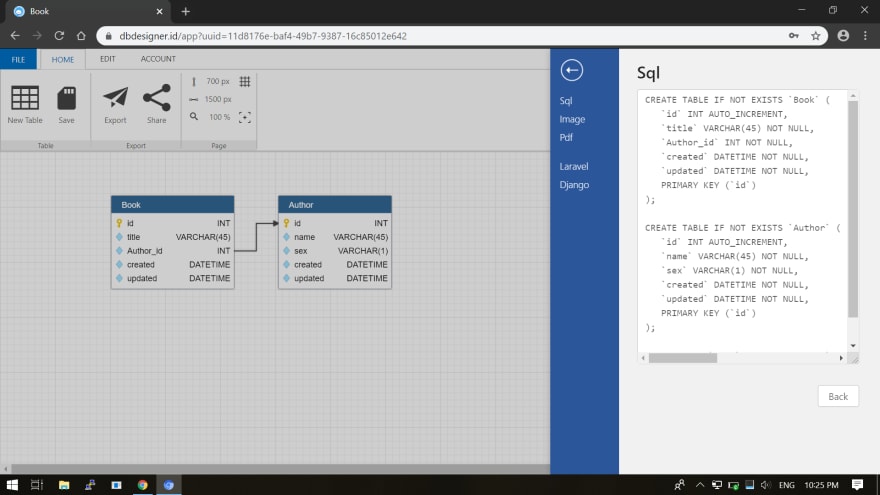Click the fit-to-screen icon beside zoom

coord(245,117)
